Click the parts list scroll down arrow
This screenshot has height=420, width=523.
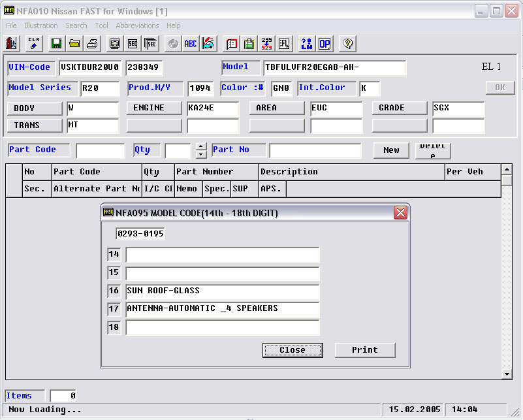[507, 374]
